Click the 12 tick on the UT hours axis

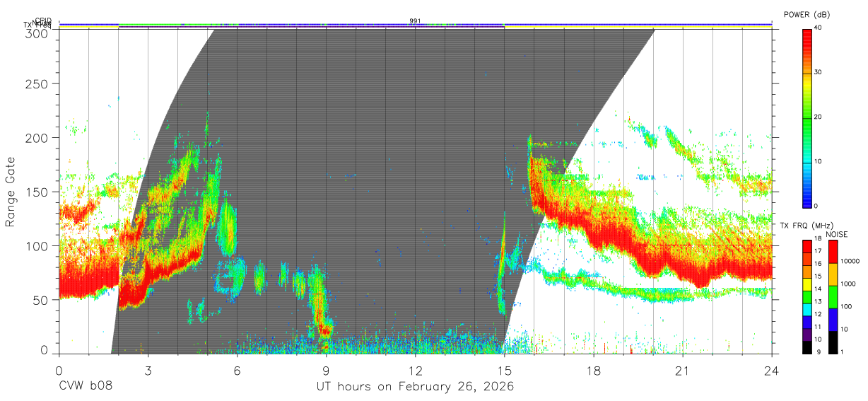[415, 370]
